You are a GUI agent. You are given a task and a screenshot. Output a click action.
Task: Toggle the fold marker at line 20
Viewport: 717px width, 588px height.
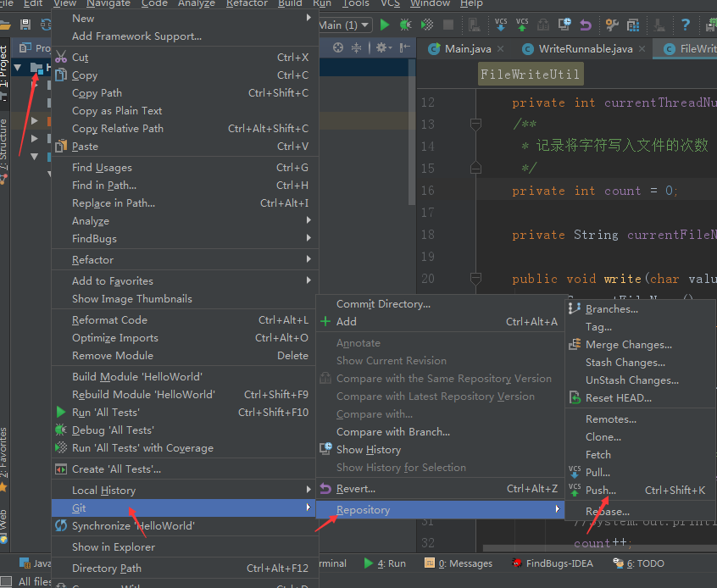(x=475, y=278)
